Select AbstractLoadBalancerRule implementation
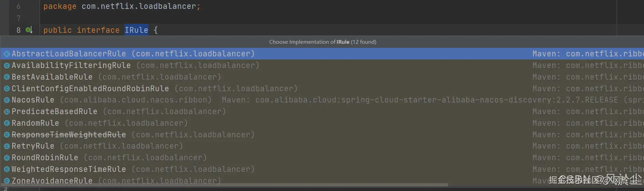 69,54
